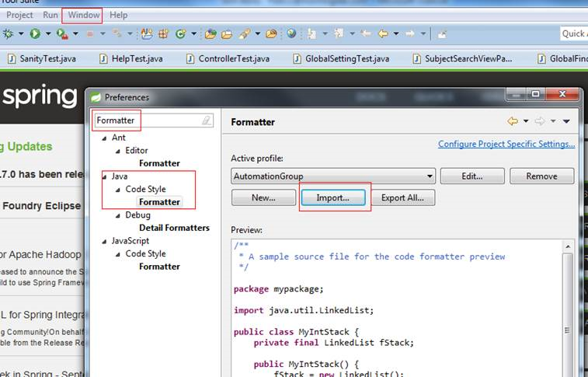588x377 pixels.
Task: Click the New... profile button
Action: point(263,197)
